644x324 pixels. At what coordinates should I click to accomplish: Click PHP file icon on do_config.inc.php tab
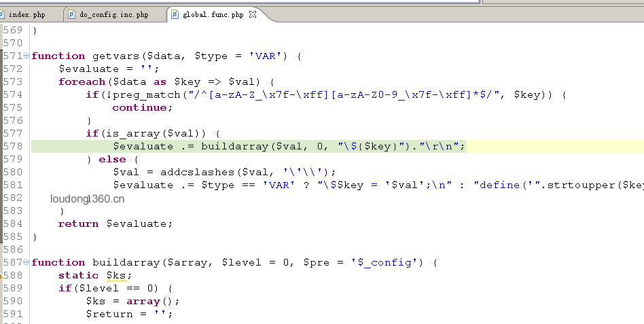pos(72,14)
